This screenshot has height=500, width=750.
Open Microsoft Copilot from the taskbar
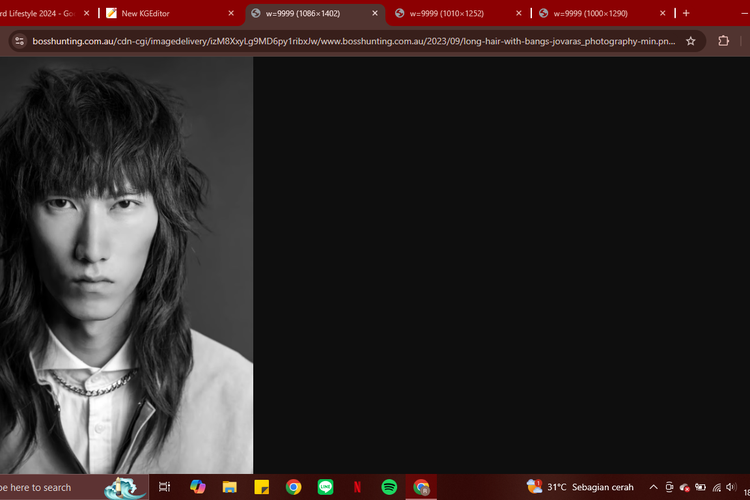point(197,487)
